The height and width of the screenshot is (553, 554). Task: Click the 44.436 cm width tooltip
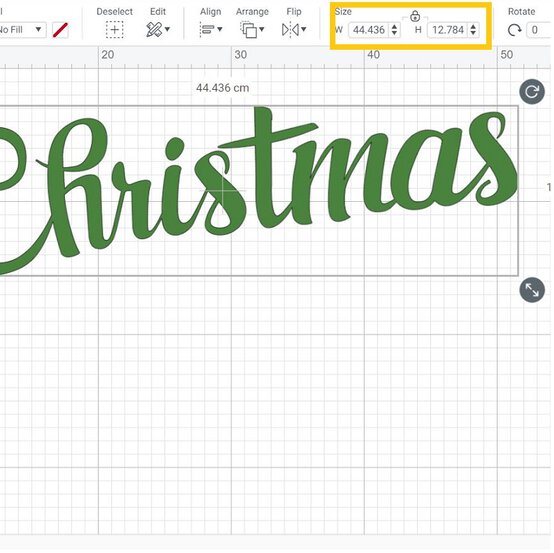click(223, 88)
